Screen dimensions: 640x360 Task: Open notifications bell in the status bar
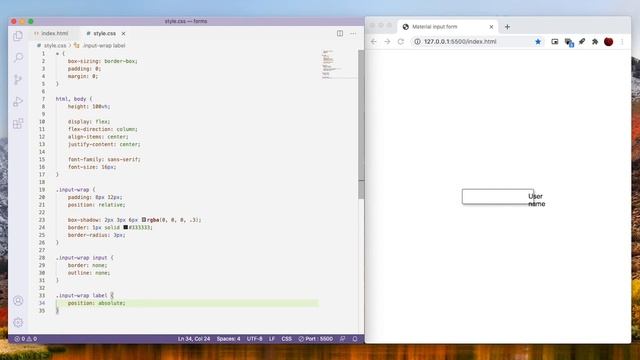(x=355, y=339)
